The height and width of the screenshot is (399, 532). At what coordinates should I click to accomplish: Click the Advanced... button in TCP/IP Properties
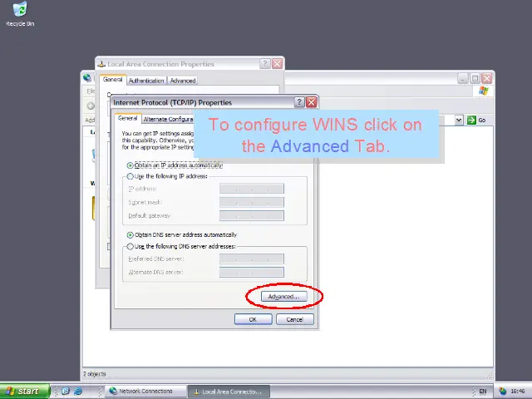point(284,297)
